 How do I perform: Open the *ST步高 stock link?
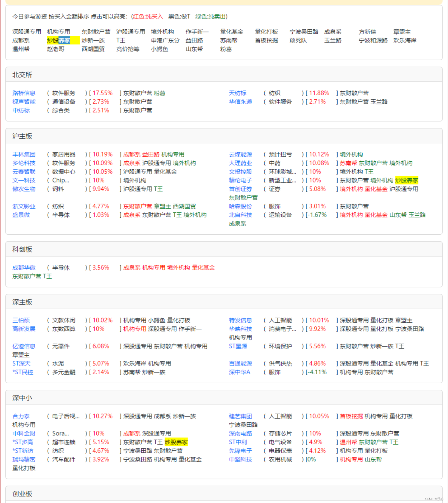coord(23,442)
